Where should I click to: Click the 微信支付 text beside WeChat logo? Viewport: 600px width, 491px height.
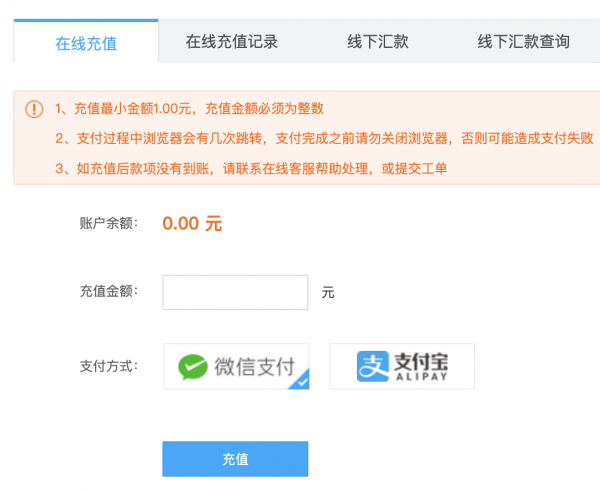(254, 367)
